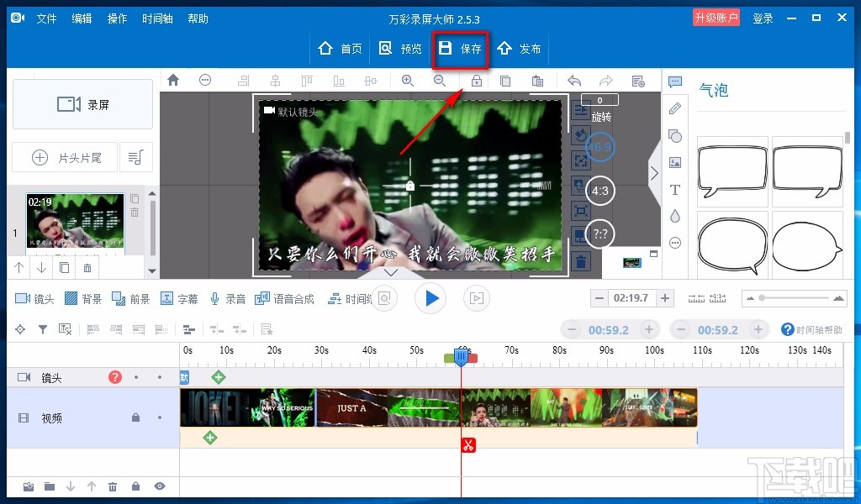Toggle lock icon in canvas toolbar
Image resolution: width=861 pixels, height=504 pixels.
point(476,81)
